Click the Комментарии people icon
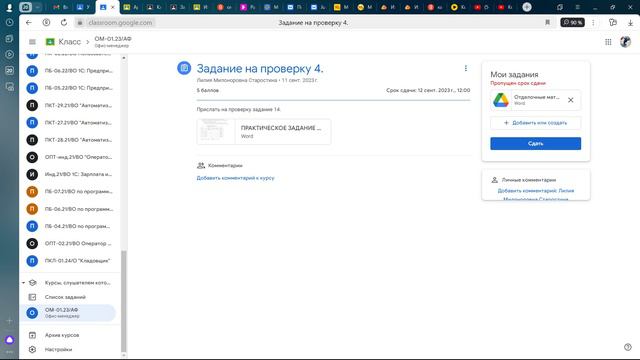 200,165
